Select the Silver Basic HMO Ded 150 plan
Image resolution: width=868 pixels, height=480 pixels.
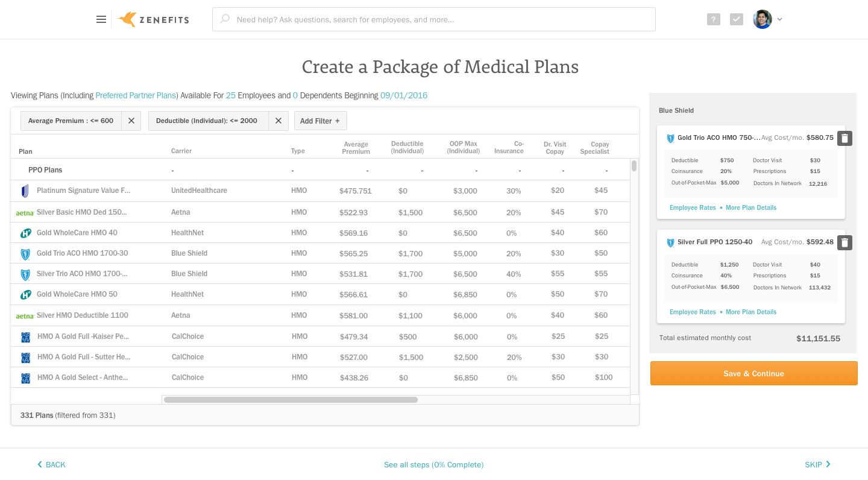pos(321,212)
